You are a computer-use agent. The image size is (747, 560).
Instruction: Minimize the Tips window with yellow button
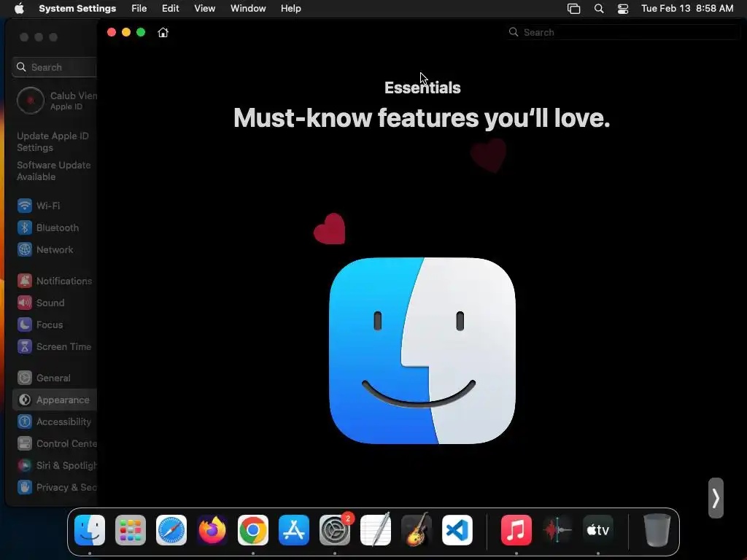[x=126, y=32]
